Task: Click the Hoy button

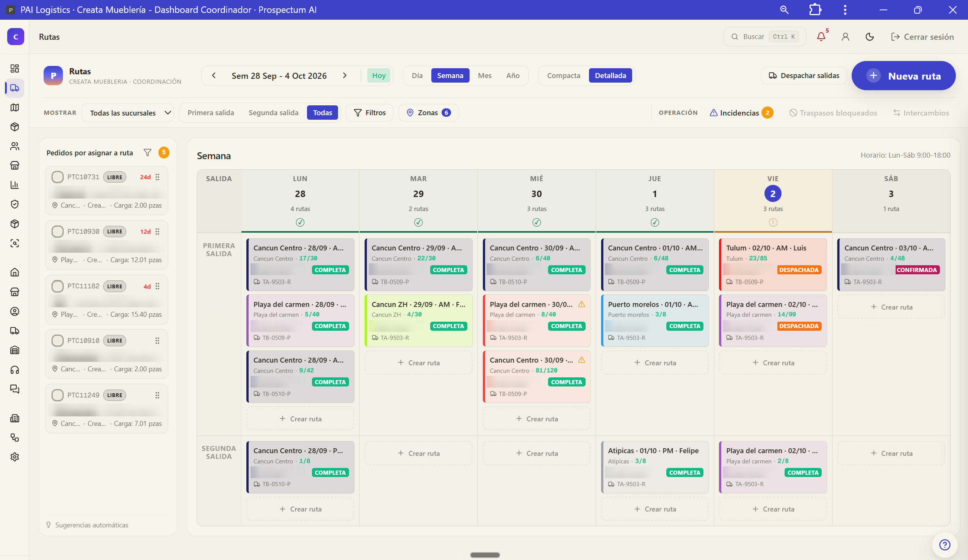Action: [379, 76]
